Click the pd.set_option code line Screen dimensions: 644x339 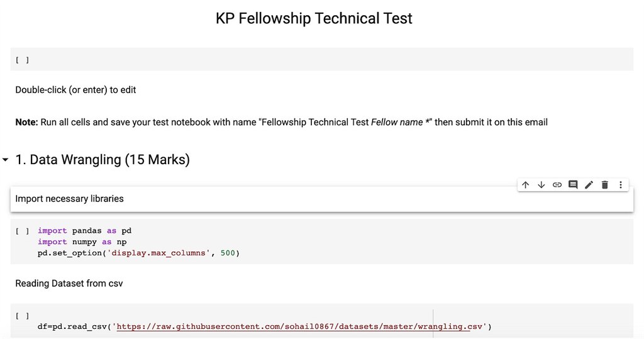click(x=138, y=253)
